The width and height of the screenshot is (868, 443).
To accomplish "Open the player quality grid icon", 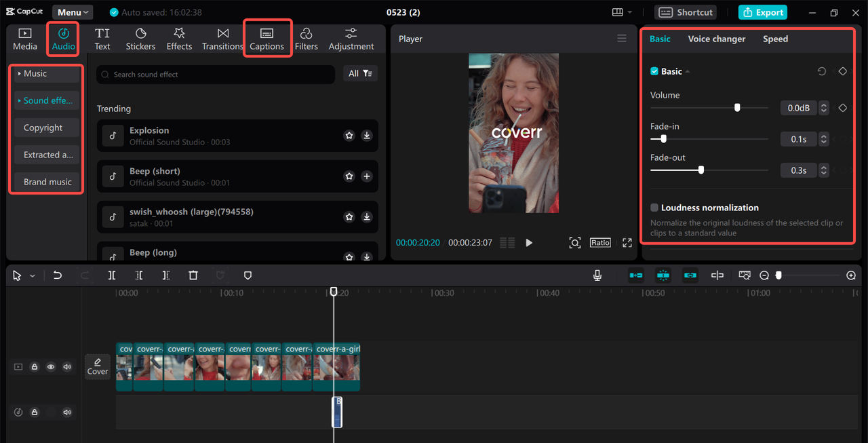I will pos(507,243).
